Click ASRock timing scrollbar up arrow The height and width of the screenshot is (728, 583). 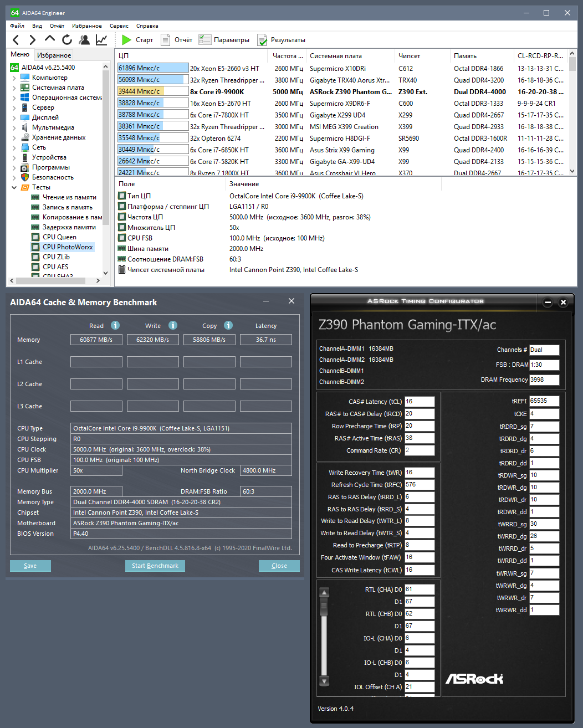[325, 593]
